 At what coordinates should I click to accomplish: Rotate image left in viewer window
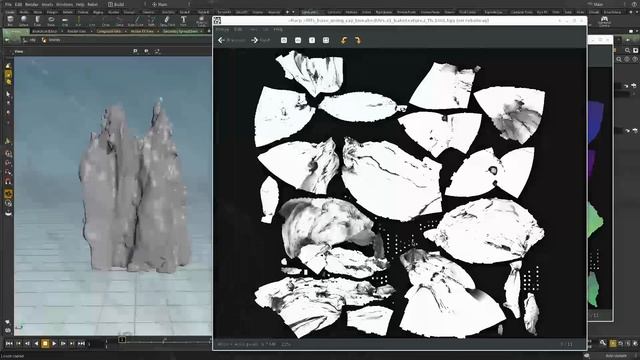(344, 40)
